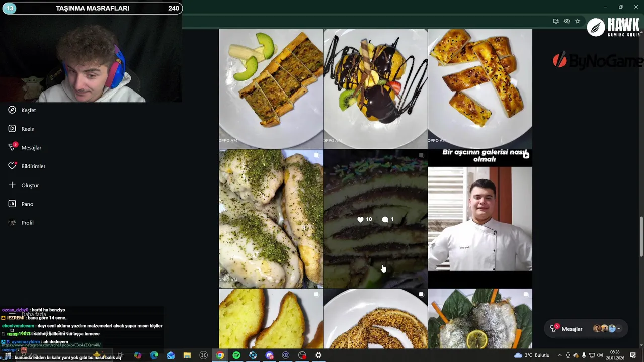Open the sesame pastry rolls post

click(x=480, y=88)
